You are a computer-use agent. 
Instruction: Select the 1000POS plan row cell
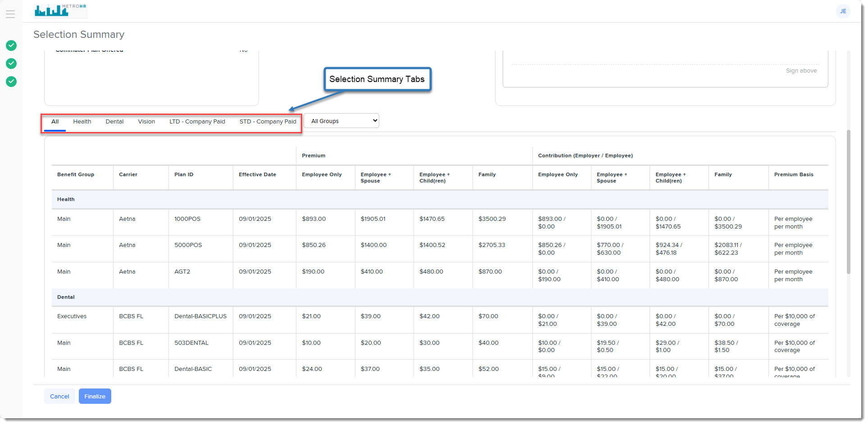[x=187, y=219]
